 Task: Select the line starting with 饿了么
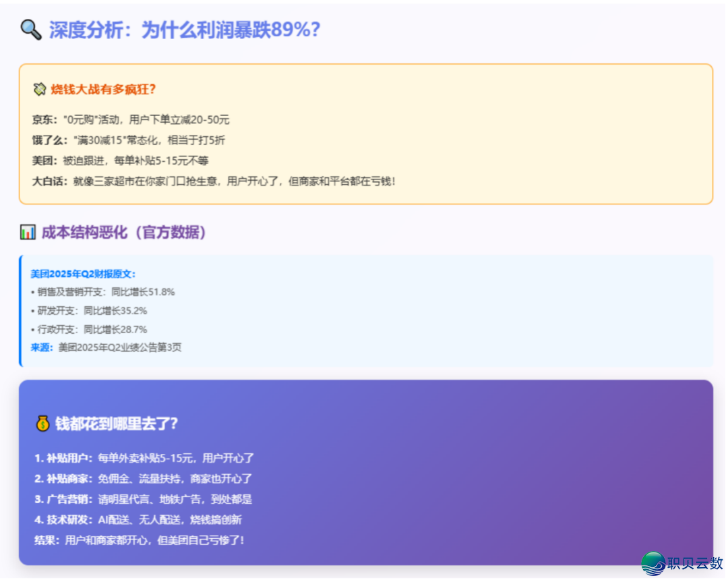(x=128, y=140)
